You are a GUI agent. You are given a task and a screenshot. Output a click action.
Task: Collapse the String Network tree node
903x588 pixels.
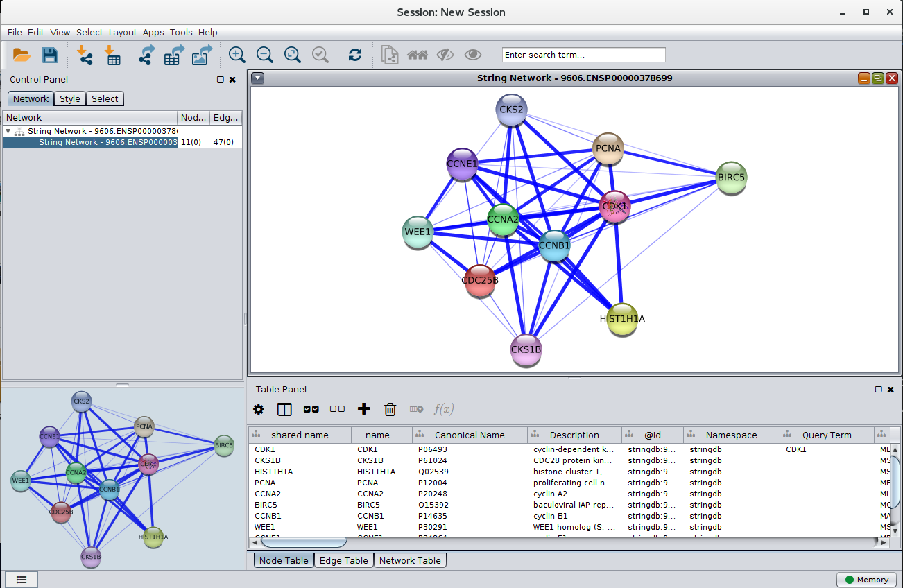pyautogui.click(x=8, y=131)
